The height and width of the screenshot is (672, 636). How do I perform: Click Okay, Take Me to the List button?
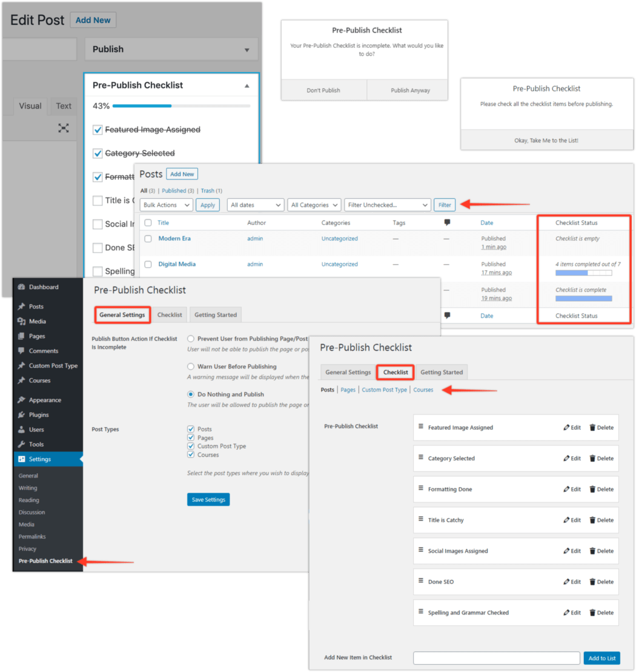click(546, 140)
